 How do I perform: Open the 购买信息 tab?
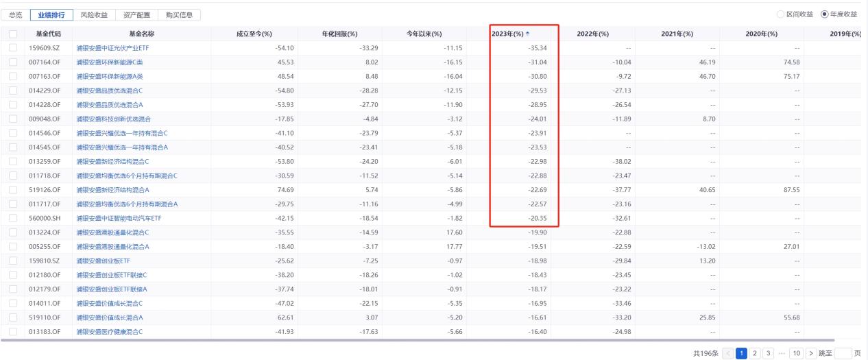(179, 14)
